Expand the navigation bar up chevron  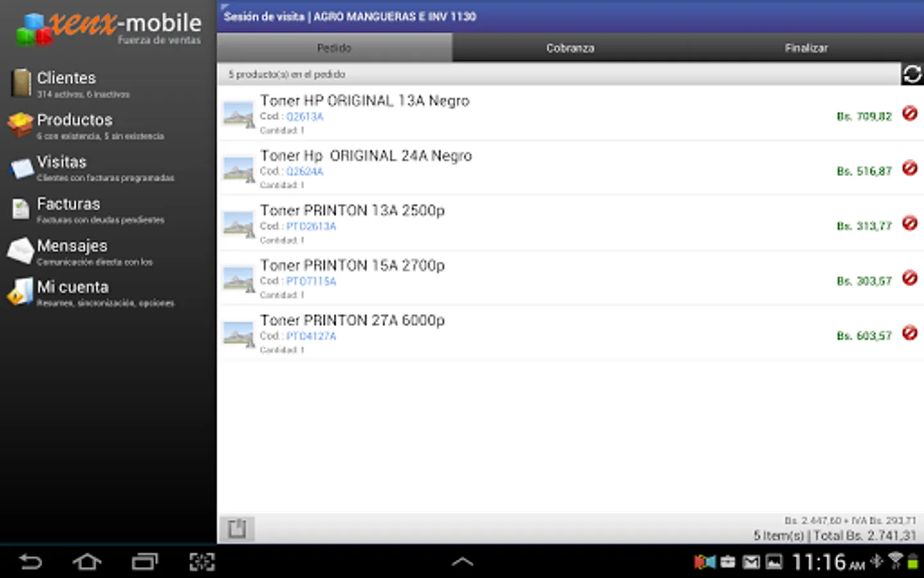click(462, 562)
